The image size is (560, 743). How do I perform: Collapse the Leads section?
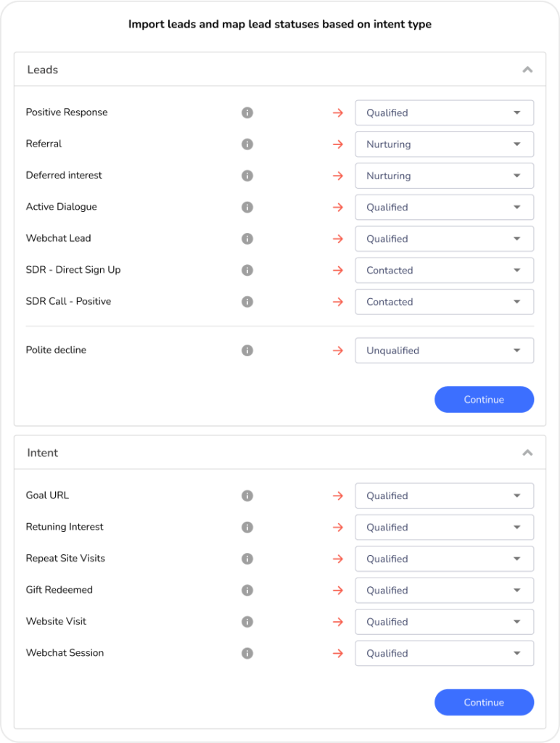point(527,70)
